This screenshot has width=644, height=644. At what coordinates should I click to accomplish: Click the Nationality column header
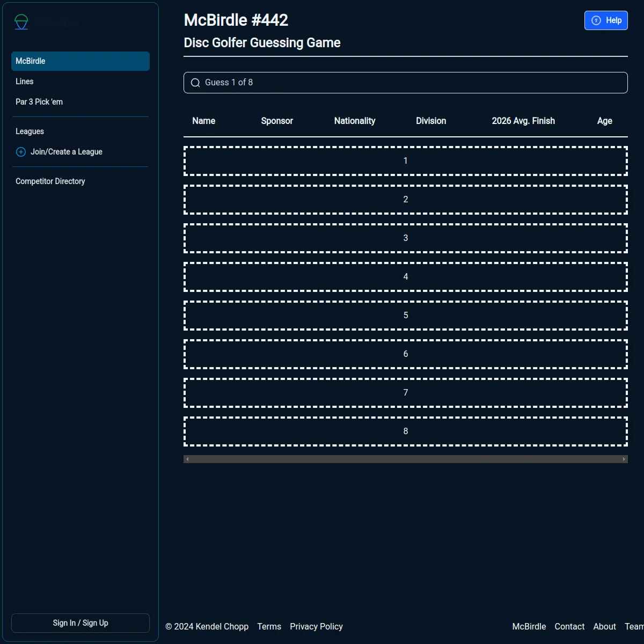tap(355, 121)
